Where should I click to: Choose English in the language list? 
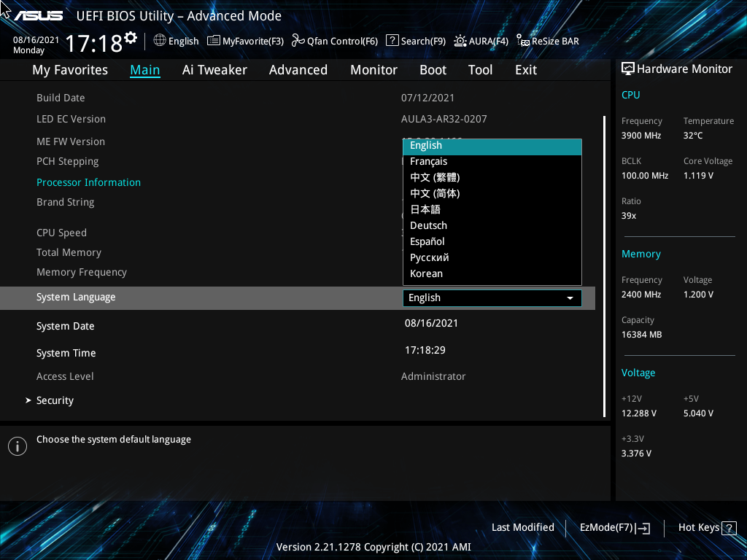[492, 146]
